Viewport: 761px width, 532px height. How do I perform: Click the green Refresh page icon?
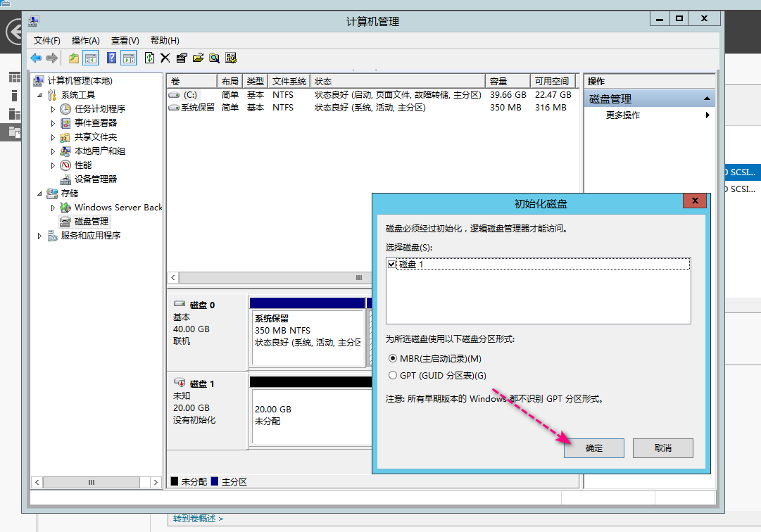149,58
